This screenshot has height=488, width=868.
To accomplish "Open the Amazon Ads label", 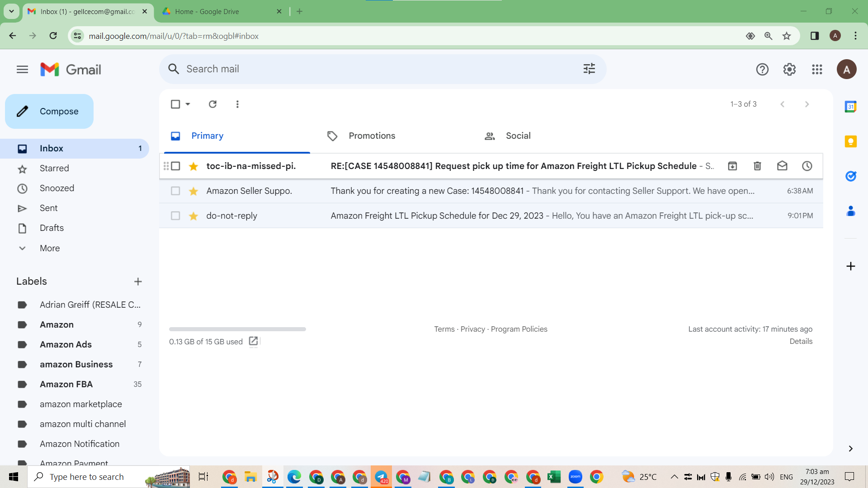I will tap(75, 344).
